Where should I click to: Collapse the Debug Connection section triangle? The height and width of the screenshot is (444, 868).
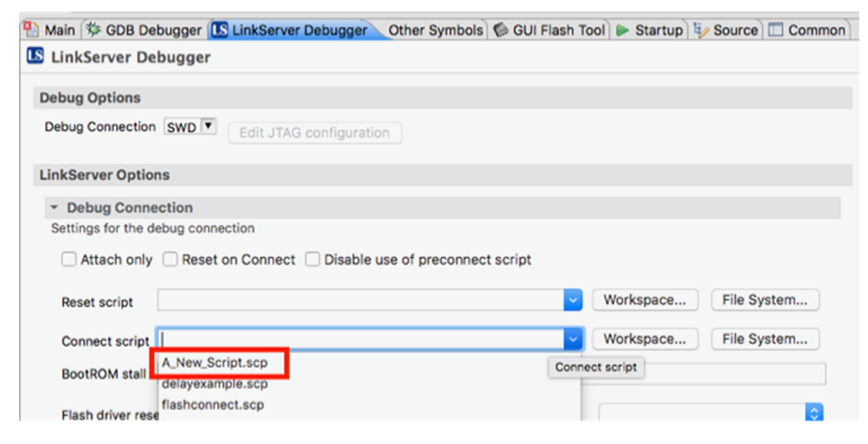click(54, 208)
